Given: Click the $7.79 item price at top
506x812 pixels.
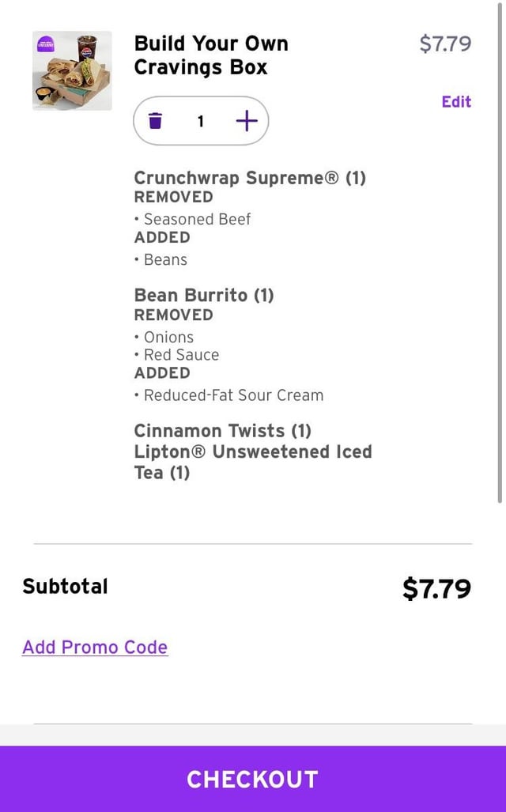Looking at the screenshot, I should tap(445, 43).
